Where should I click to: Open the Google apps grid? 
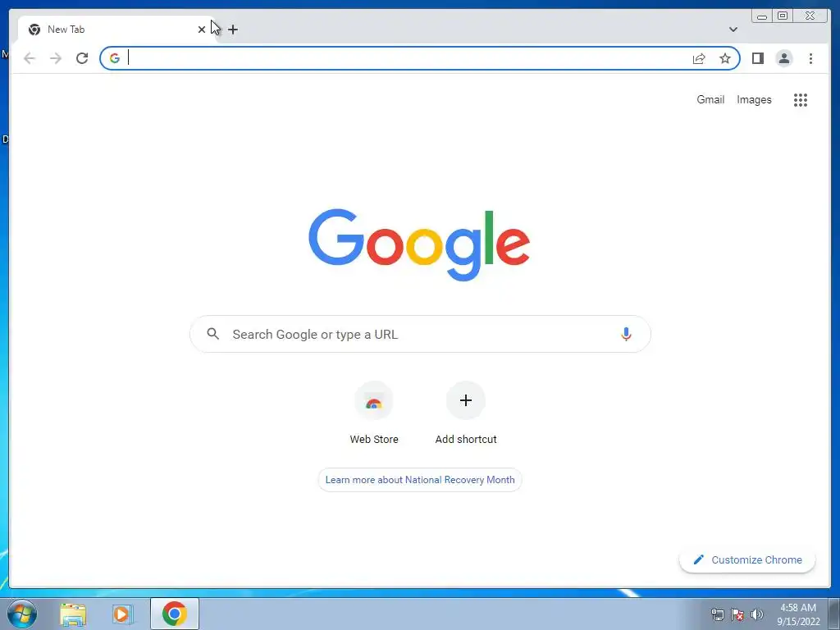click(x=801, y=99)
